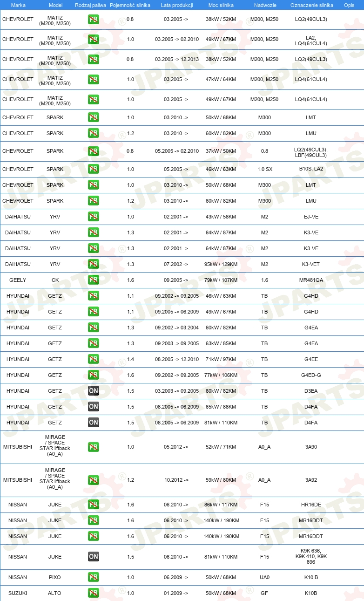This screenshot has height=601, width=364.
Task: Select the GEELY brand cell
Action: click(x=18, y=280)
